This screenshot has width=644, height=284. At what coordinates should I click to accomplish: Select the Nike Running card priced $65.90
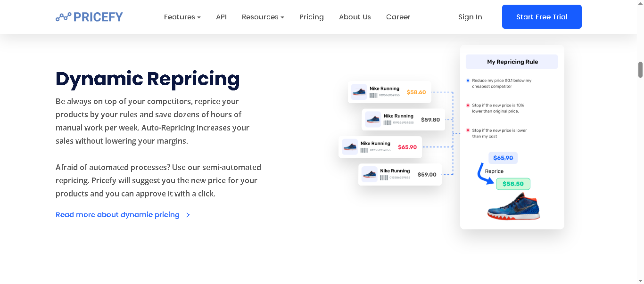point(380,147)
